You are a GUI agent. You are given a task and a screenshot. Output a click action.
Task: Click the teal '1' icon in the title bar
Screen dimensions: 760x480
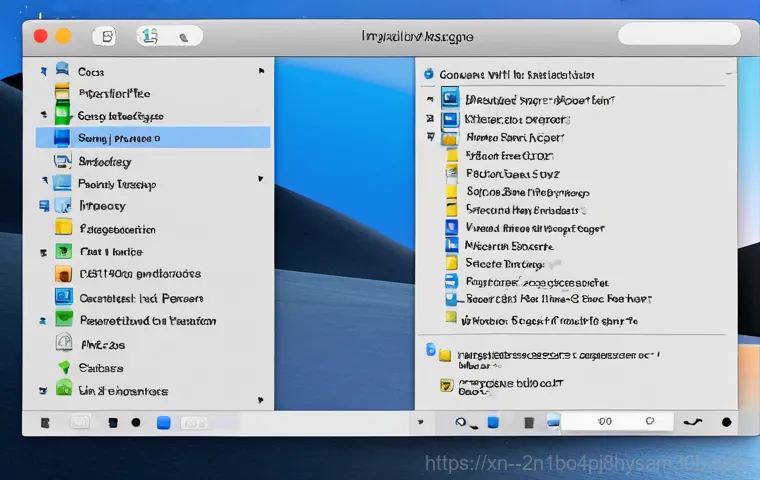pyautogui.click(x=150, y=36)
